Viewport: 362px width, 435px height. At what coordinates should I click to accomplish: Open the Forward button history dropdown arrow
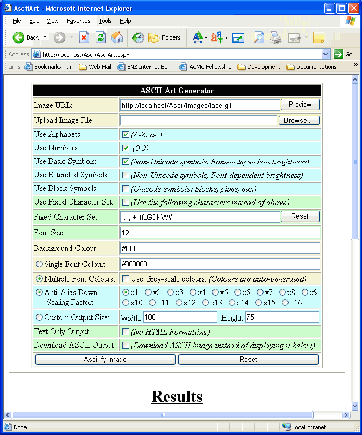coord(71,37)
